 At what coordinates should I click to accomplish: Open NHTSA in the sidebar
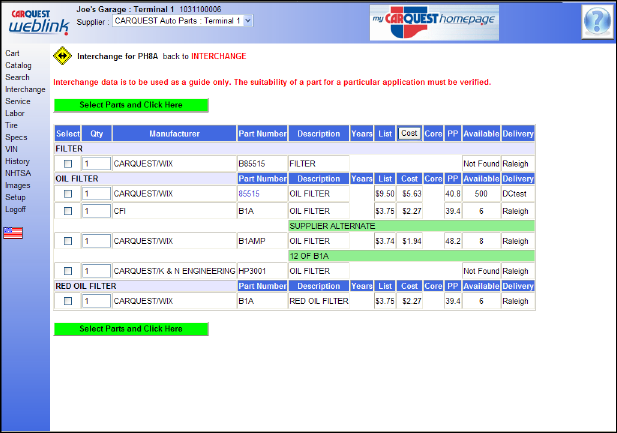[18, 173]
